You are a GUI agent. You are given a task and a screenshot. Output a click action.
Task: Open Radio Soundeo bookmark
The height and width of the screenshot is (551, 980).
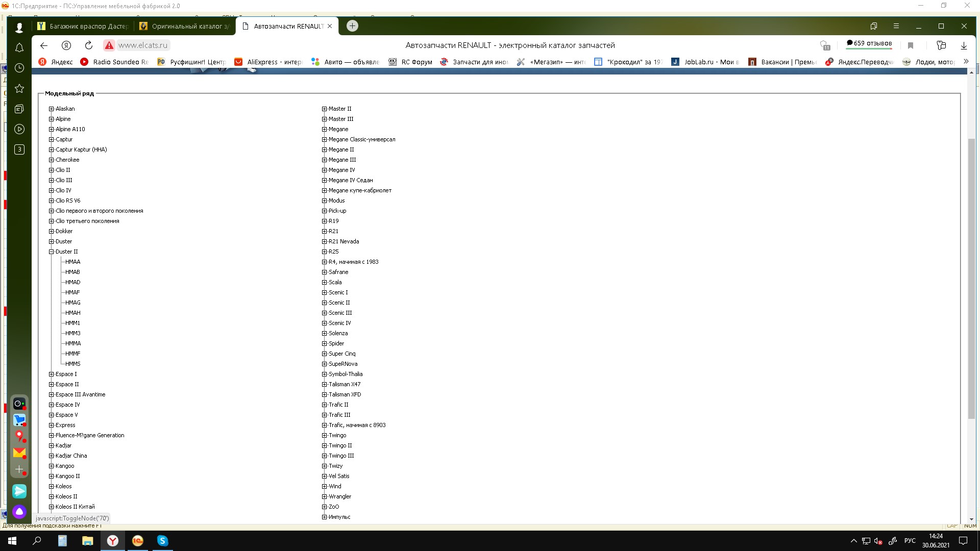pyautogui.click(x=114, y=62)
